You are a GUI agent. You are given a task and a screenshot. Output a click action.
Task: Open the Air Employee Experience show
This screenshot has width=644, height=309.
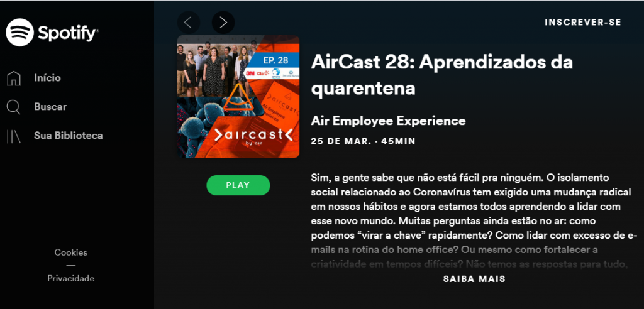[388, 121]
